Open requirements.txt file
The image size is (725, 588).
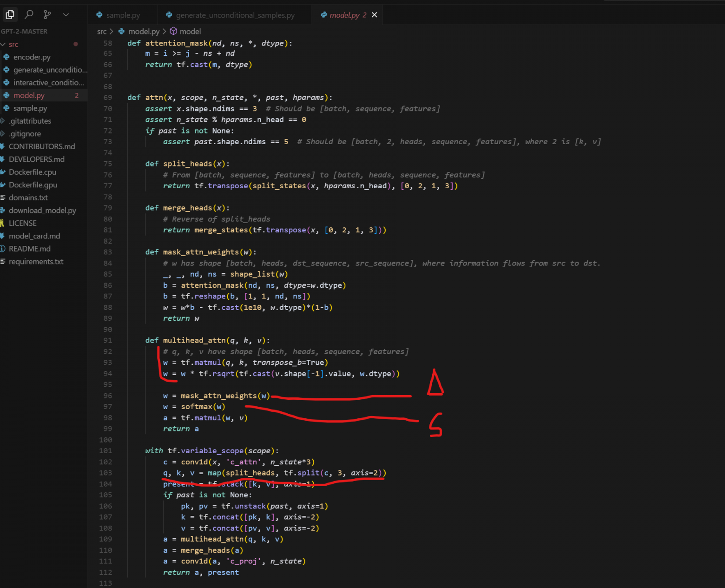point(36,262)
